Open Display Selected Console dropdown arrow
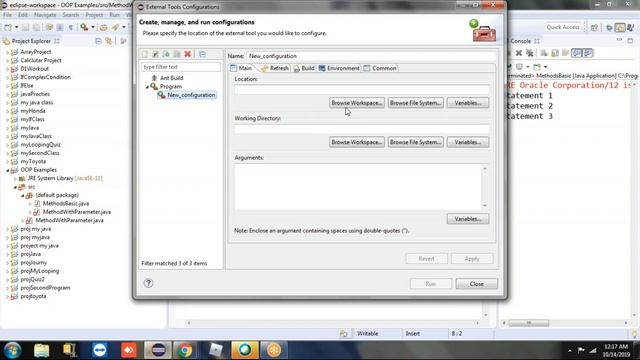640x360 pixels. pos(527,67)
